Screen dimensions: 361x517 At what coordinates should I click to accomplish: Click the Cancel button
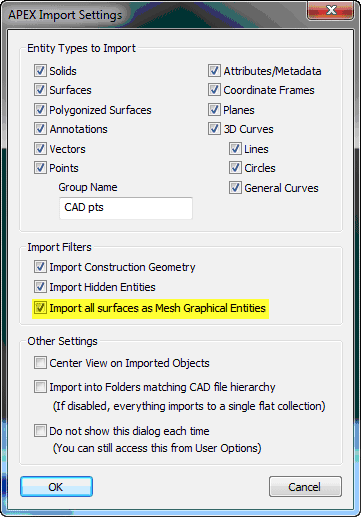pos(305,487)
